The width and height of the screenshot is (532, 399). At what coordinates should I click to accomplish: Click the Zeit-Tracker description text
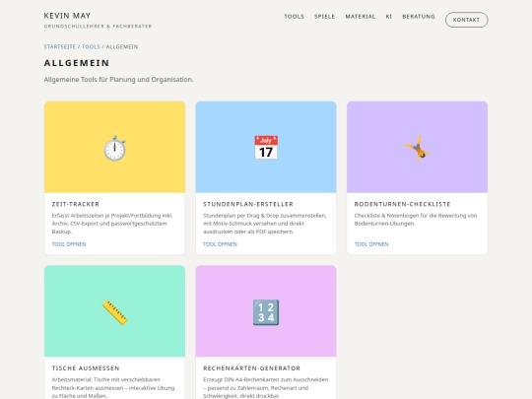112,224
